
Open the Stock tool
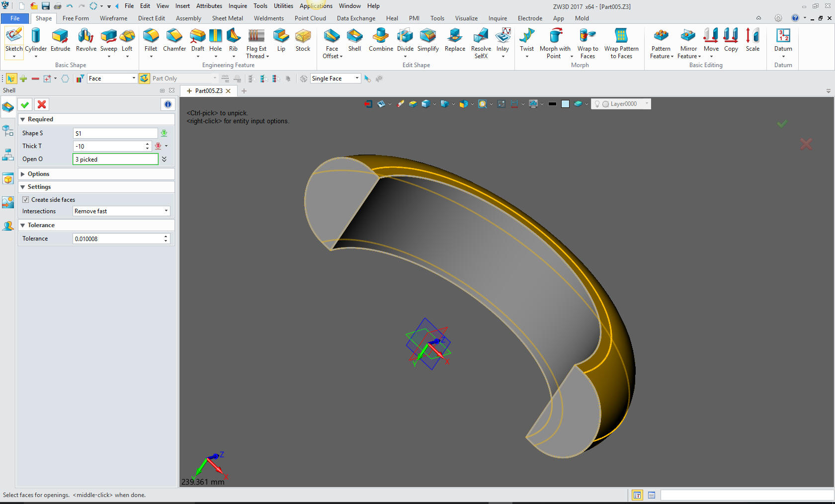pyautogui.click(x=303, y=40)
